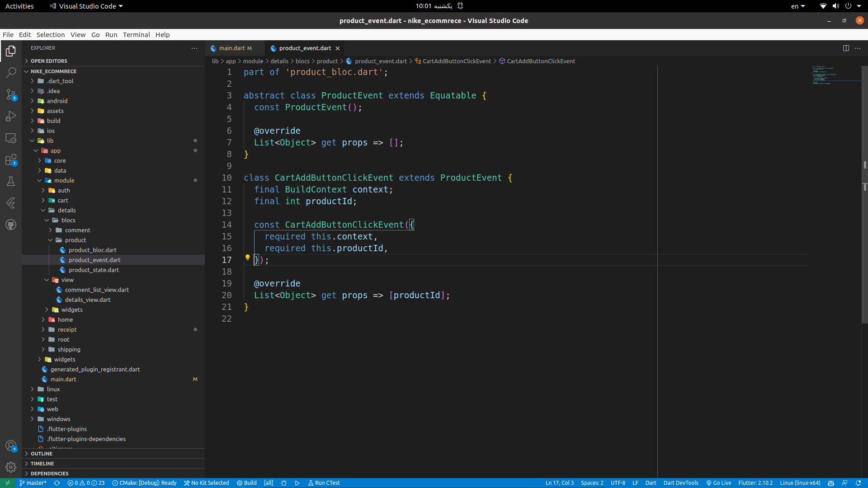This screenshot has height=488, width=868.
Task: Click No Kit Selected in status bar
Action: pyautogui.click(x=207, y=483)
